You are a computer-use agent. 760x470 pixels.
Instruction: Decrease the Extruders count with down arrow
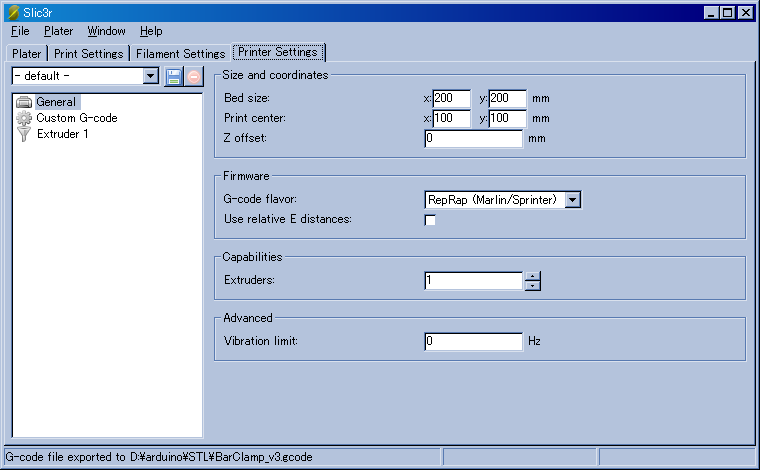pos(533,286)
